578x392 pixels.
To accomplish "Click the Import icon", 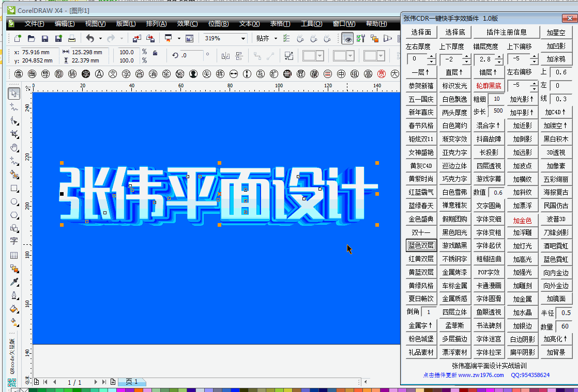I will (137, 38).
